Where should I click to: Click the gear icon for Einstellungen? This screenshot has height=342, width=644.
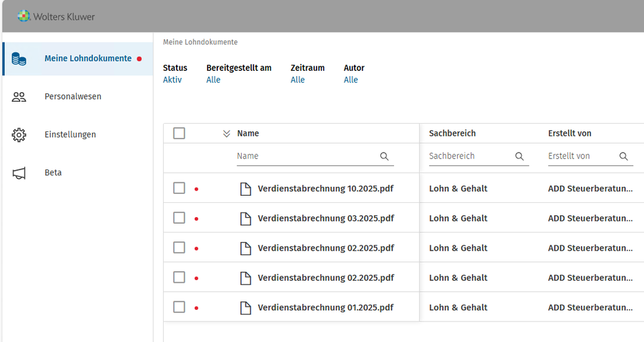tap(19, 135)
